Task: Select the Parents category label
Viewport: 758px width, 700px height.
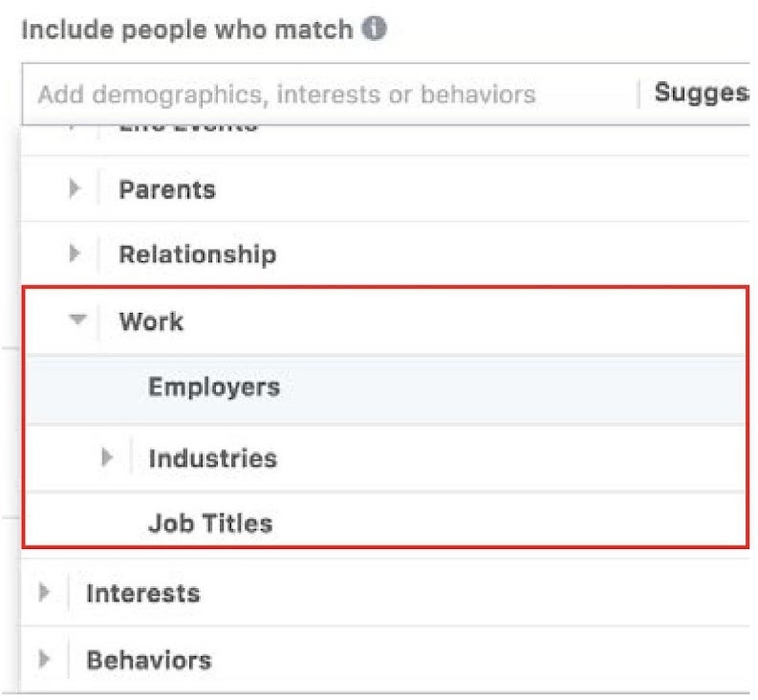Action: pos(167,189)
